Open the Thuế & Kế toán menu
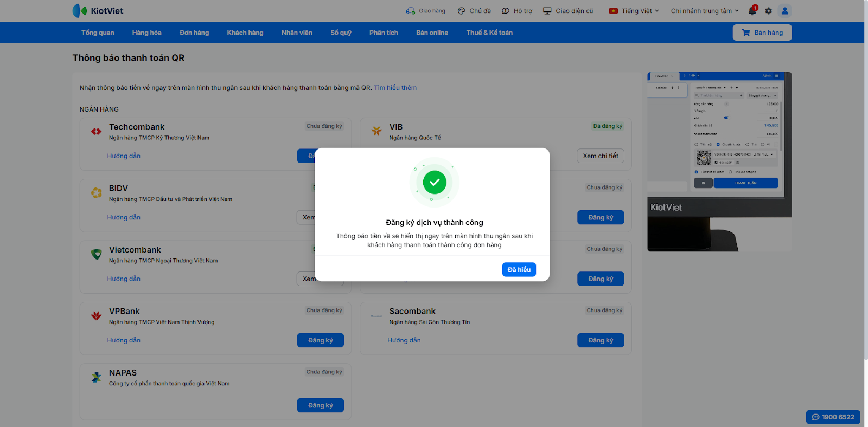The image size is (868, 427). (x=489, y=33)
